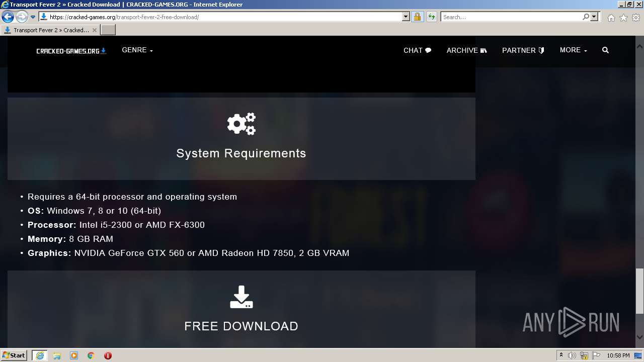
Task: Select the Graphics: NVIDIA GeForce GTX 560 line
Action: (x=189, y=253)
